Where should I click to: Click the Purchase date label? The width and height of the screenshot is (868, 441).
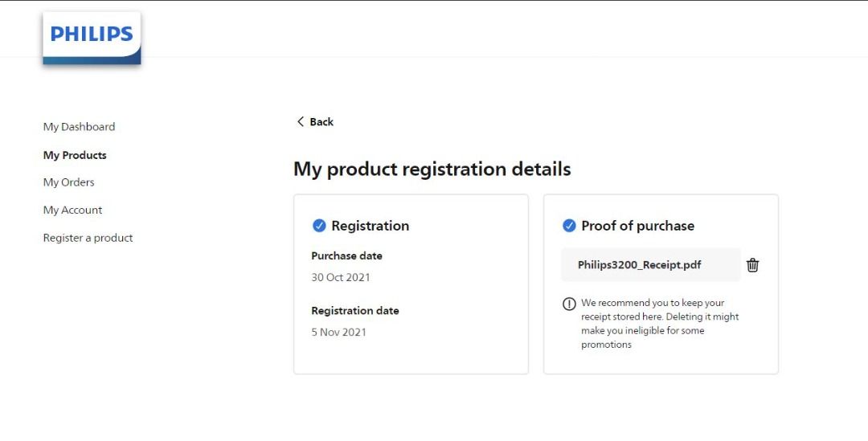(x=346, y=256)
